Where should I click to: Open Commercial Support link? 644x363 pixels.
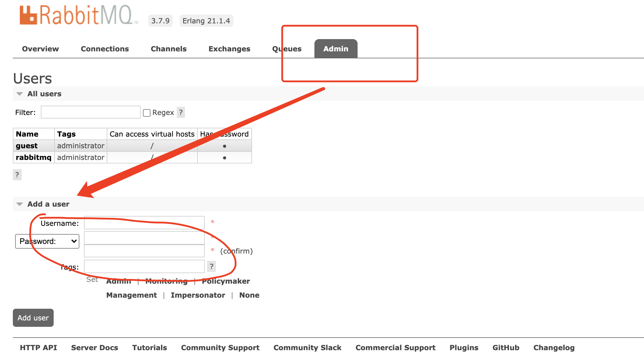395,348
